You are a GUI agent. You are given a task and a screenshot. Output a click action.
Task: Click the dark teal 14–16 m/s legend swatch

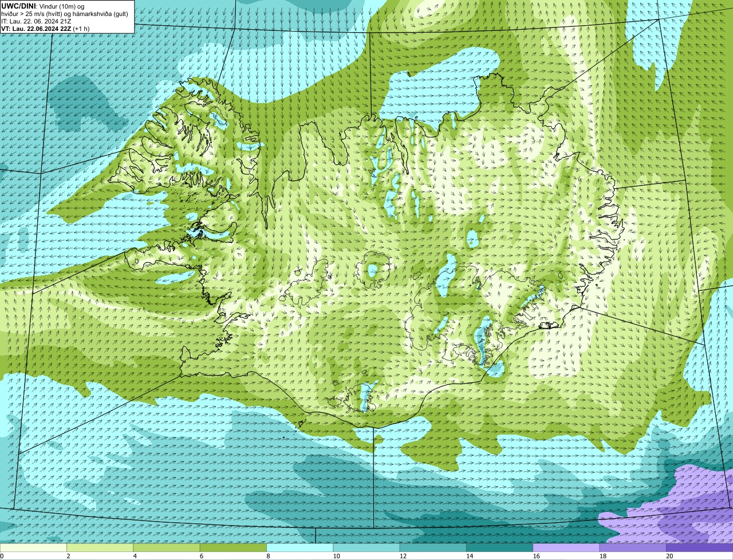tap(499, 547)
